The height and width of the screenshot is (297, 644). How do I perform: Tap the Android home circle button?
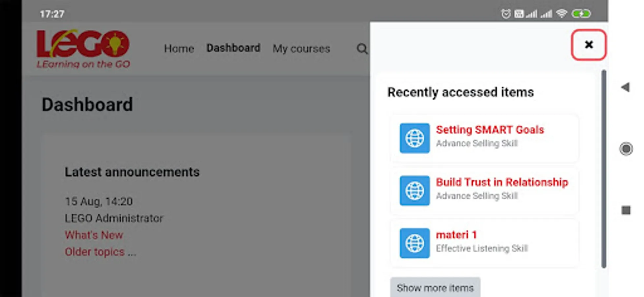(626, 149)
